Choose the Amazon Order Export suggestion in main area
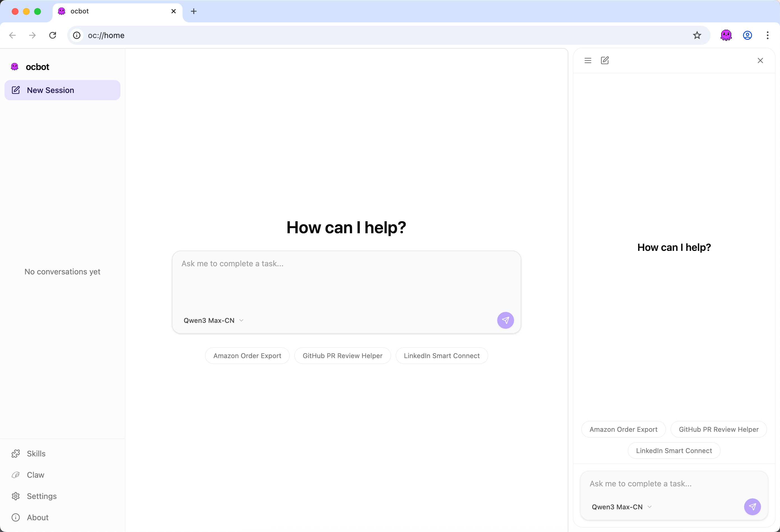 coord(247,356)
